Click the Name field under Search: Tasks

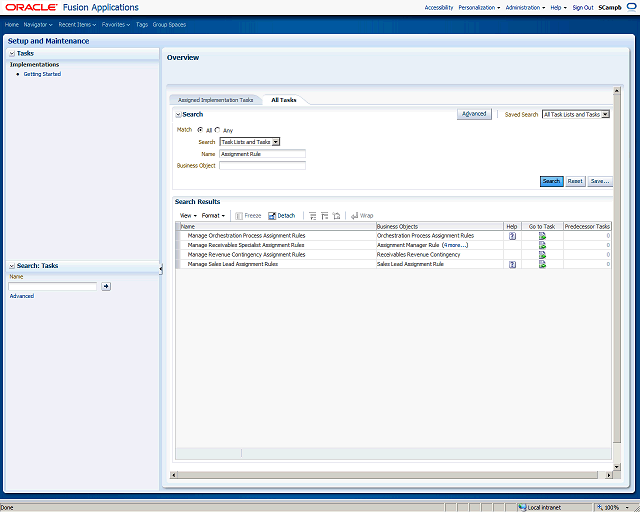pos(53,286)
